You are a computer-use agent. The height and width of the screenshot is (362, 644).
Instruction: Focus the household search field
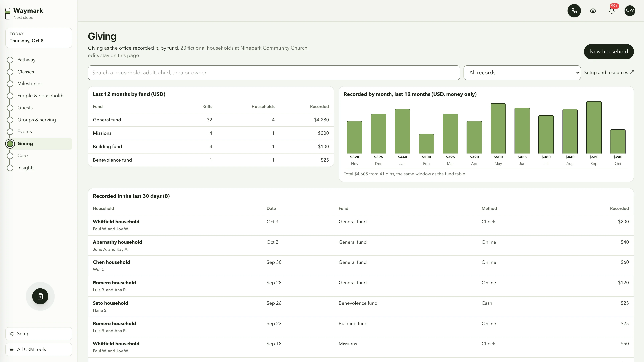[274, 73]
